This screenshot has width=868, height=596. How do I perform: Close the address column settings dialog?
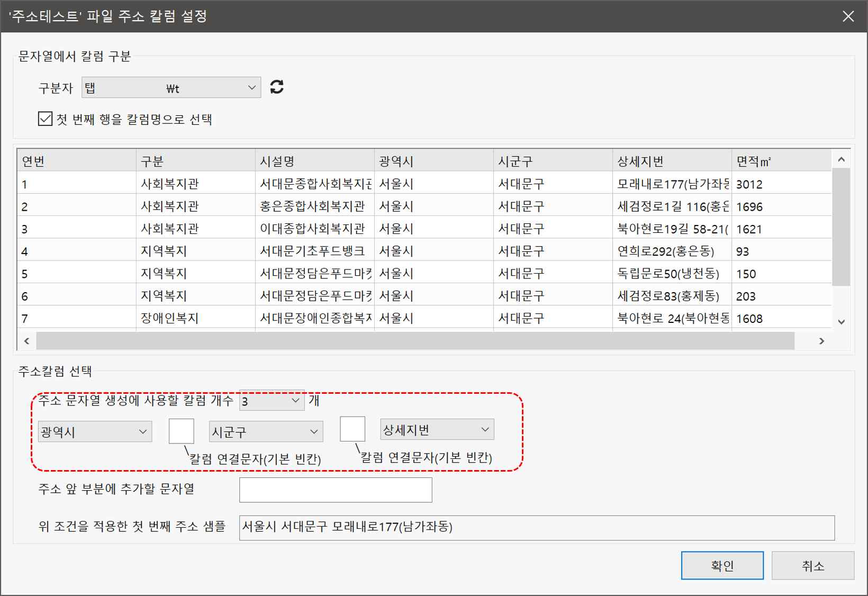848,16
